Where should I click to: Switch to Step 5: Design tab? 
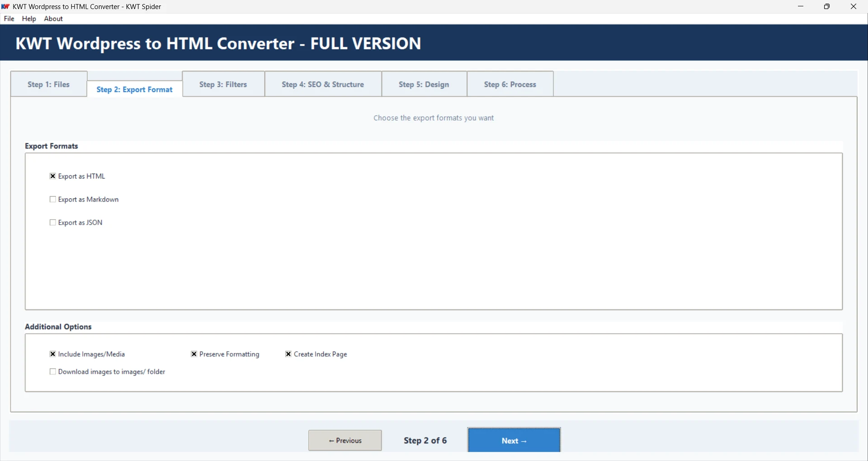(x=424, y=84)
